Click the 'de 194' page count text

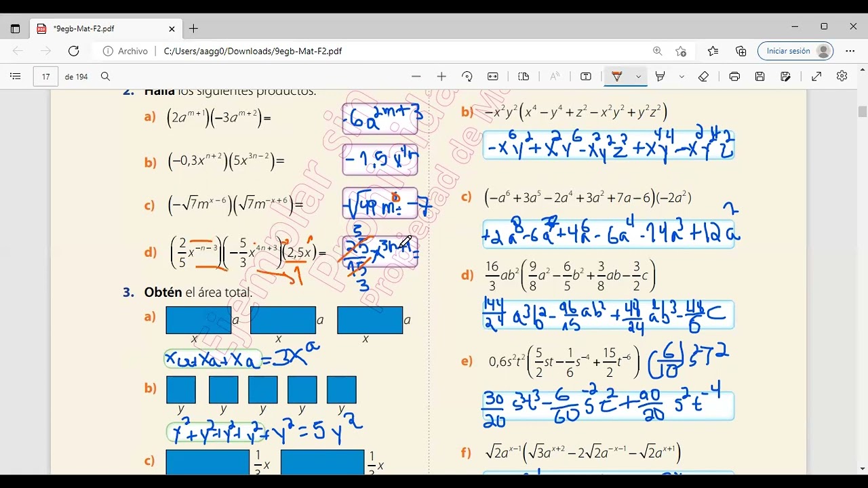tap(77, 77)
